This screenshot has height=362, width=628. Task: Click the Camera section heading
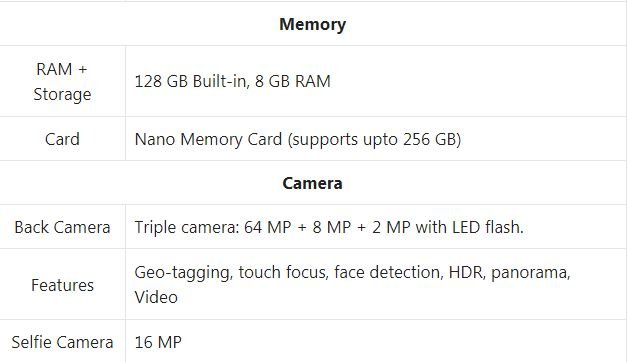tap(312, 183)
